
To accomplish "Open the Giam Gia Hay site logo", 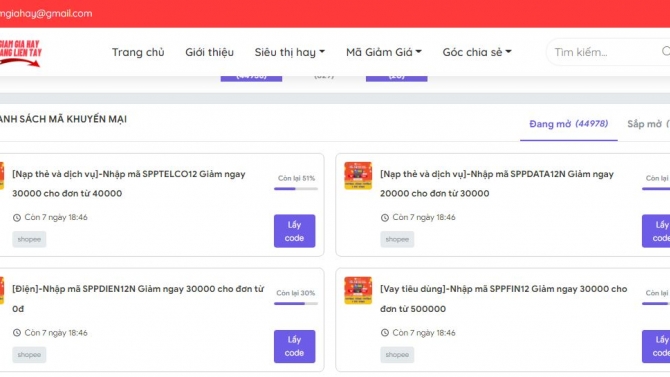I will click(21, 53).
